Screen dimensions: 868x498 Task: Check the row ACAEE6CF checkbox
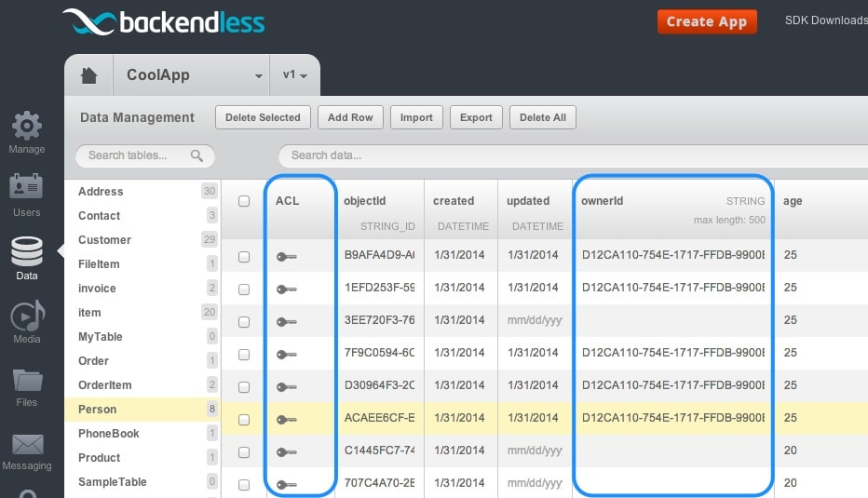[244, 420]
